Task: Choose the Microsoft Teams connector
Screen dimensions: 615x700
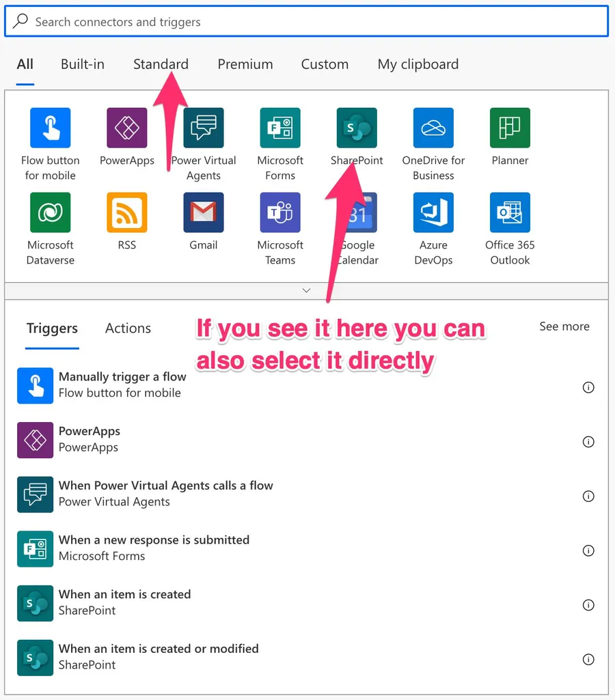Action: [x=280, y=212]
